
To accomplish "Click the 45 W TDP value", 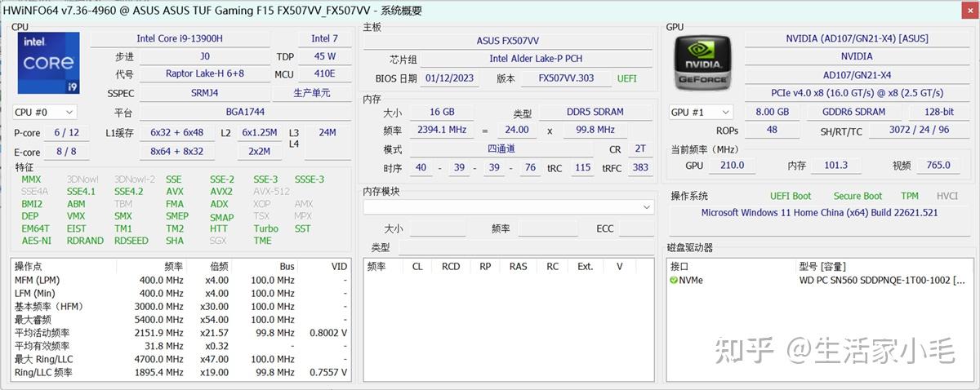I will [325, 56].
